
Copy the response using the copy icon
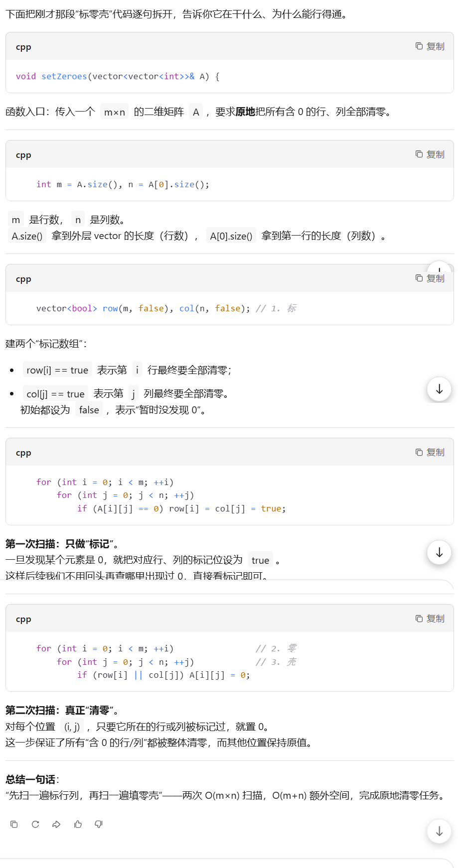click(x=14, y=824)
